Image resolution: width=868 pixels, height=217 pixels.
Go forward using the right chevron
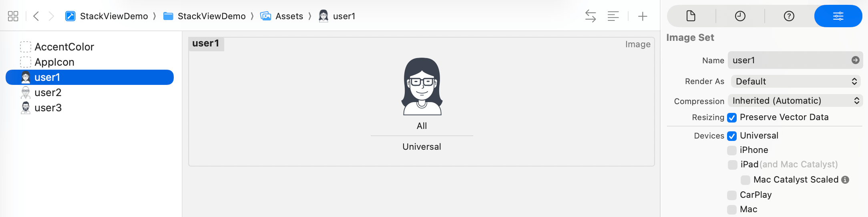click(51, 16)
